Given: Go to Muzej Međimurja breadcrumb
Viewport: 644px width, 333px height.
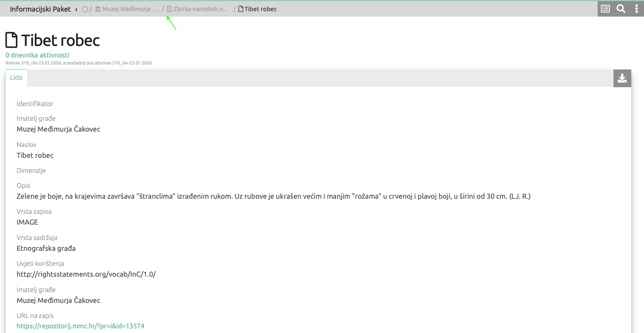Looking at the screenshot, I should coord(127,9).
